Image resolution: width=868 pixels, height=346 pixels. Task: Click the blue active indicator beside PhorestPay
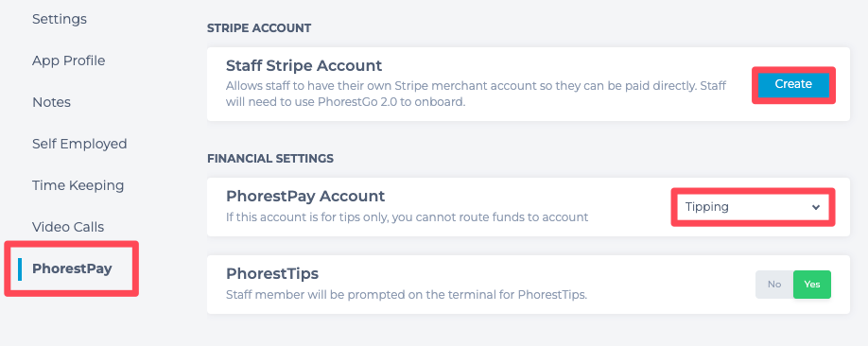pos(20,268)
